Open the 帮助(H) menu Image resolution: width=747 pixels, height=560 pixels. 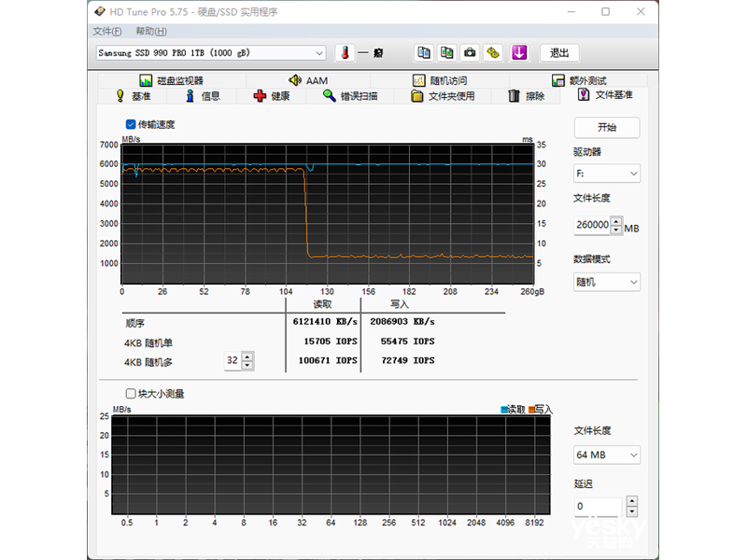point(151,32)
